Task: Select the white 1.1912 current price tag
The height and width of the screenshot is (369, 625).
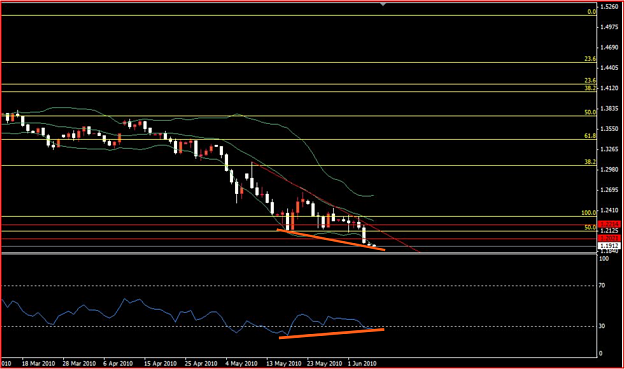Action: (x=609, y=246)
